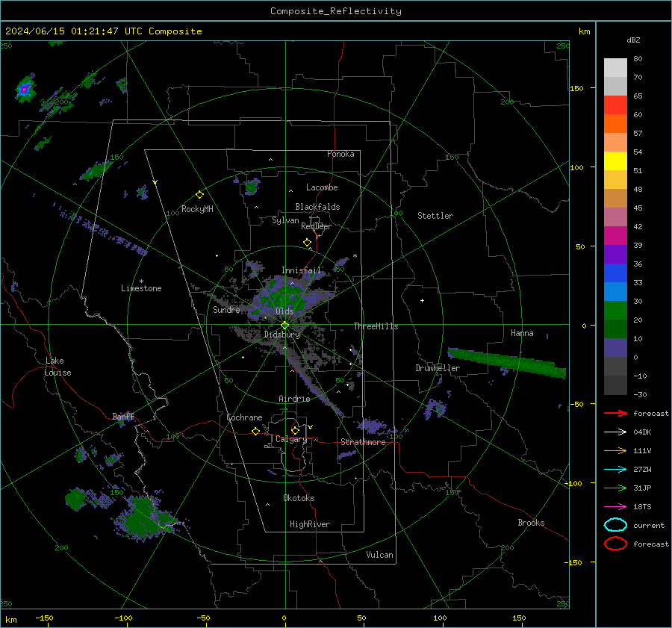Click the purple 36-39 dBZ color swatch
The width and height of the screenshot is (672, 628).
(x=615, y=255)
